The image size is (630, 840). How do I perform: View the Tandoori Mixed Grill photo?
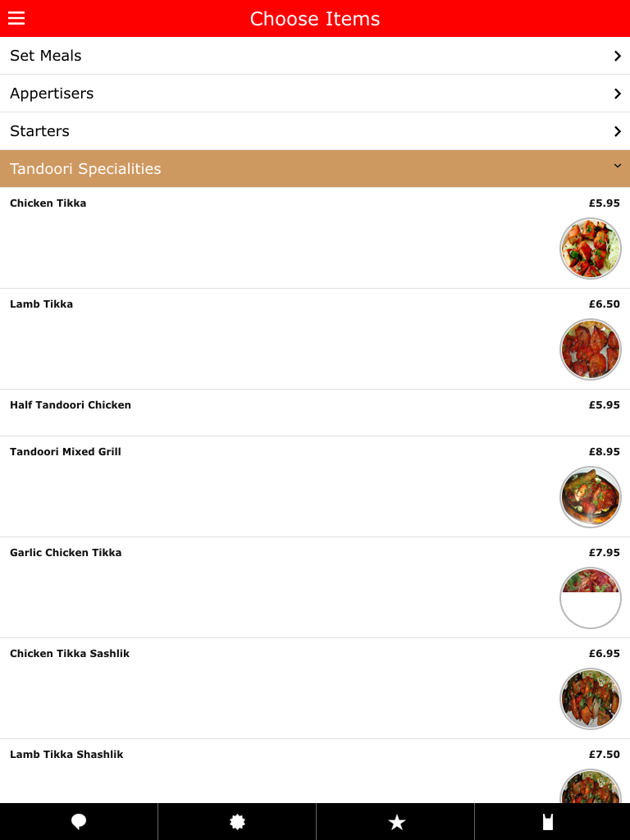[x=591, y=497]
